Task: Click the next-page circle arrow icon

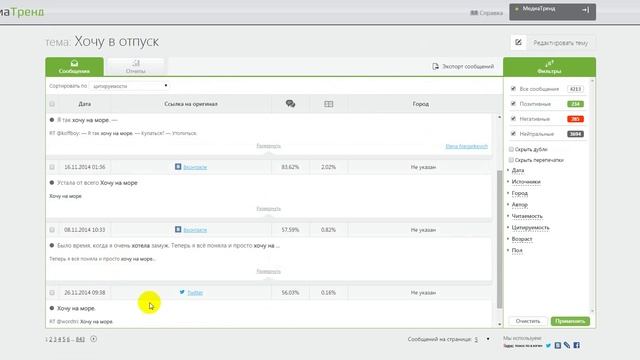Action: click(93, 339)
